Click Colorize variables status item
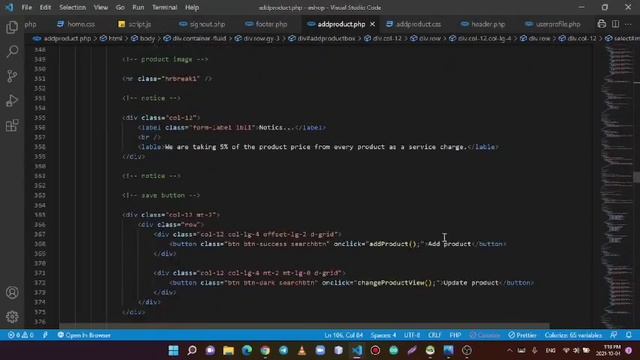Viewport: 640px width, 360px height. [x=573, y=335]
